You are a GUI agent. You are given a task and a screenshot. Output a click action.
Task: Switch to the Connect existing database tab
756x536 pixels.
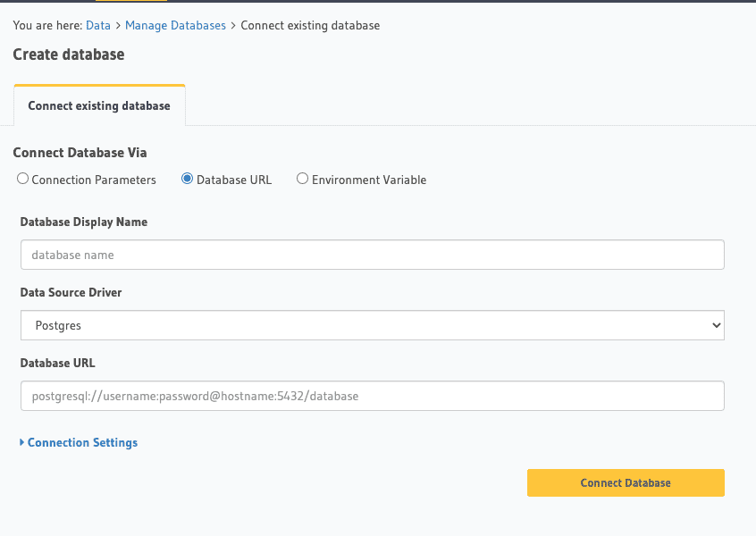pyautogui.click(x=99, y=105)
